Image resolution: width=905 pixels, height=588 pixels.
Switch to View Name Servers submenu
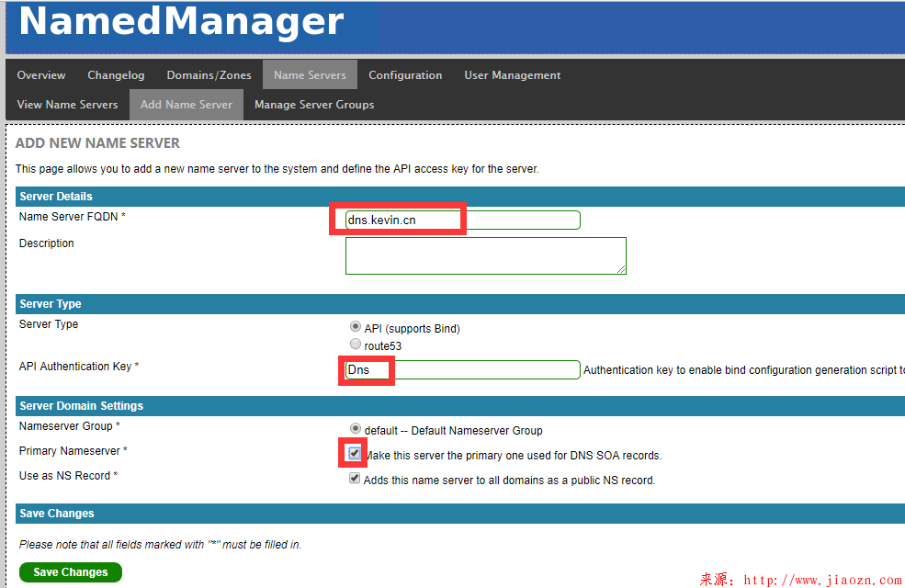pos(67,105)
